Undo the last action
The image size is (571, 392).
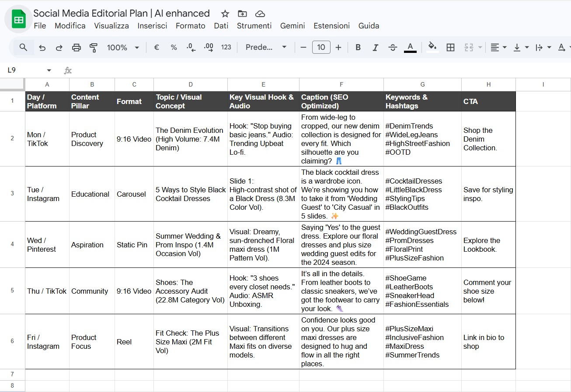42,47
